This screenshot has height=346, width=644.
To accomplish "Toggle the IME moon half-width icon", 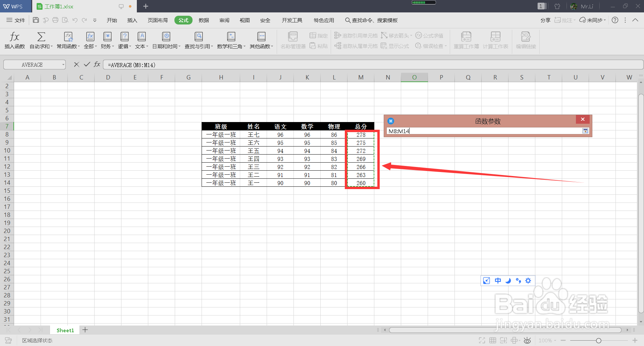I will coord(508,281).
